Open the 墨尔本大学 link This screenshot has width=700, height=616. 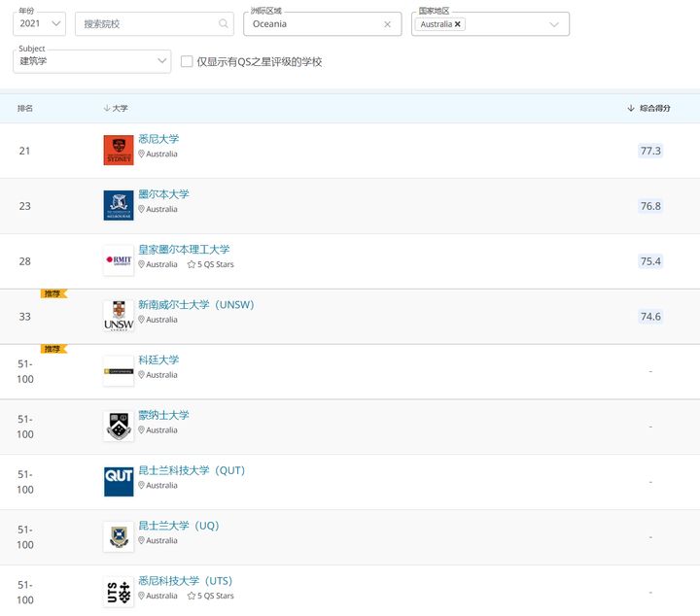pos(163,194)
